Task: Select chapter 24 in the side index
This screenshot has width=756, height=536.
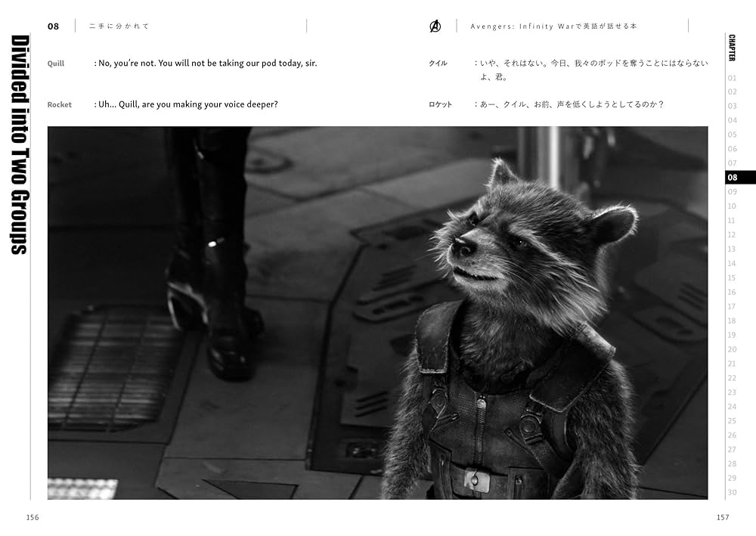Action: 733,406
